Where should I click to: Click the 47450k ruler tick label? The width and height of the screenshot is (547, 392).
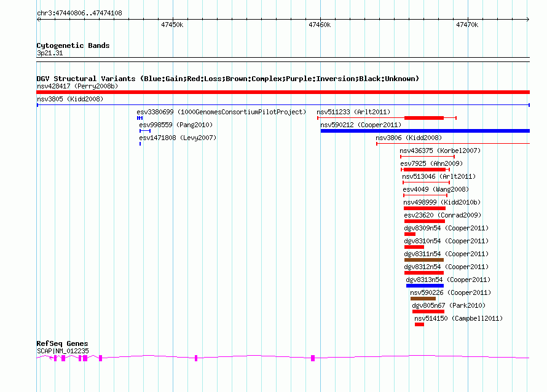coord(172,25)
